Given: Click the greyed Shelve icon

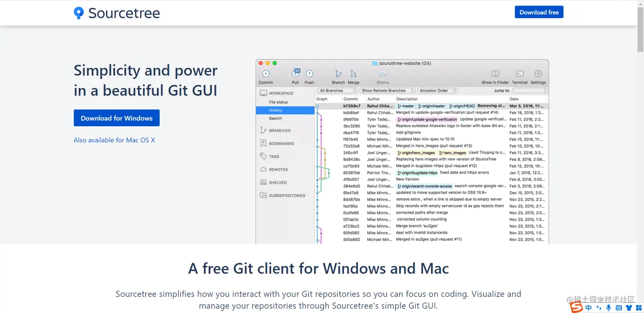Looking at the screenshot, I should point(382,74).
